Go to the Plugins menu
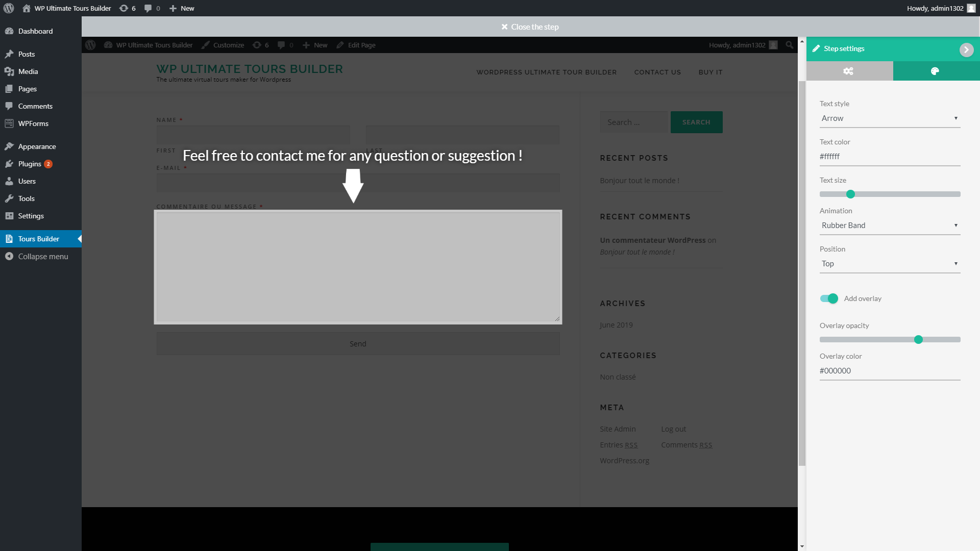 tap(30, 164)
